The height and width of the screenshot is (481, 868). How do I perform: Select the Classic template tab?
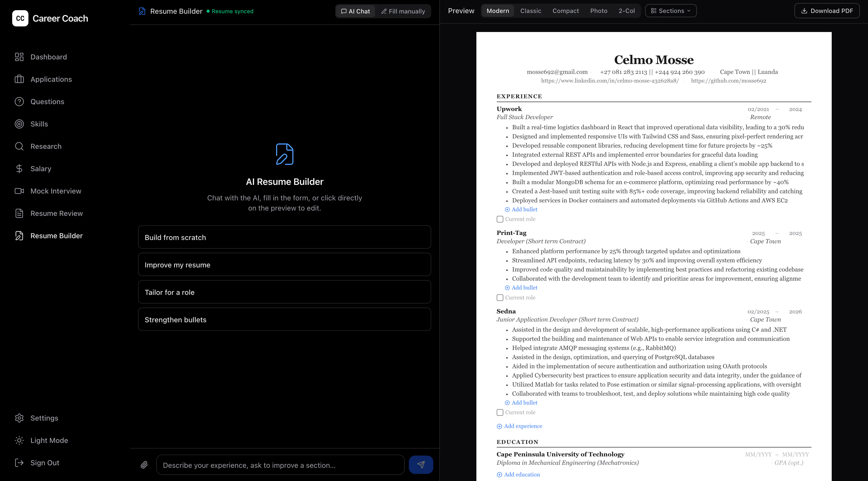pos(531,11)
